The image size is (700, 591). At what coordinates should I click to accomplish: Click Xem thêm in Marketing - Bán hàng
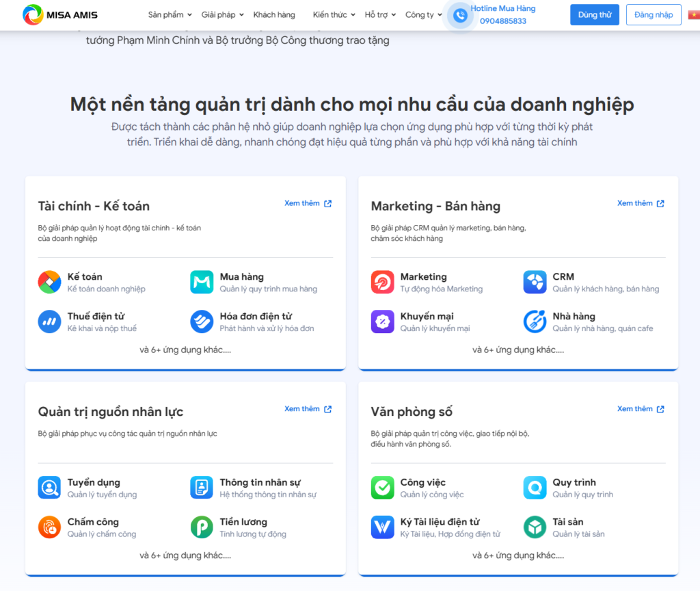tap(635, 203)
